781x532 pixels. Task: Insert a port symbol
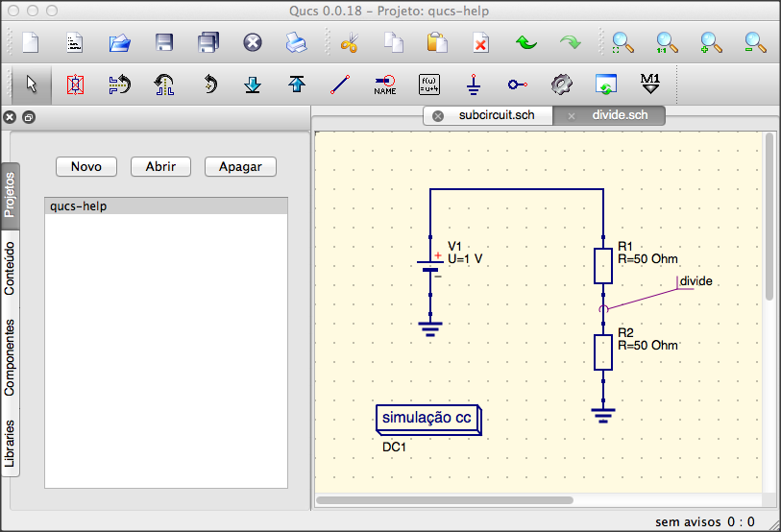point(518,85)
